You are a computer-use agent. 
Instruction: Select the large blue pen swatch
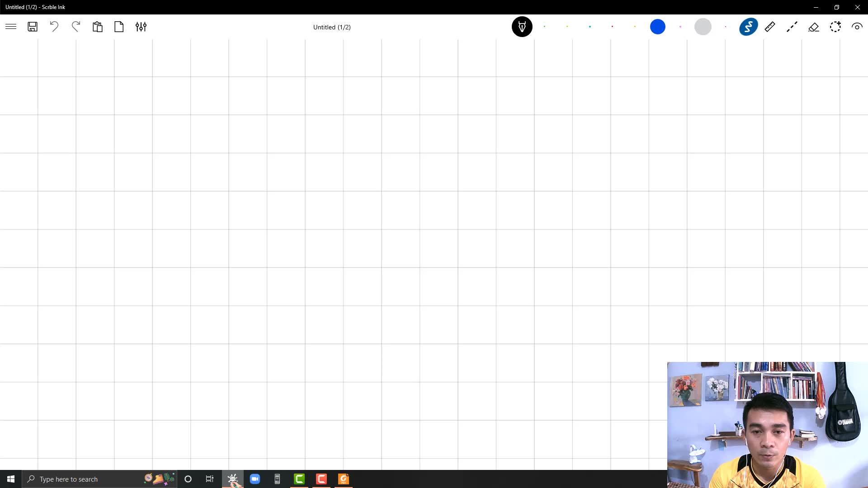658,27
